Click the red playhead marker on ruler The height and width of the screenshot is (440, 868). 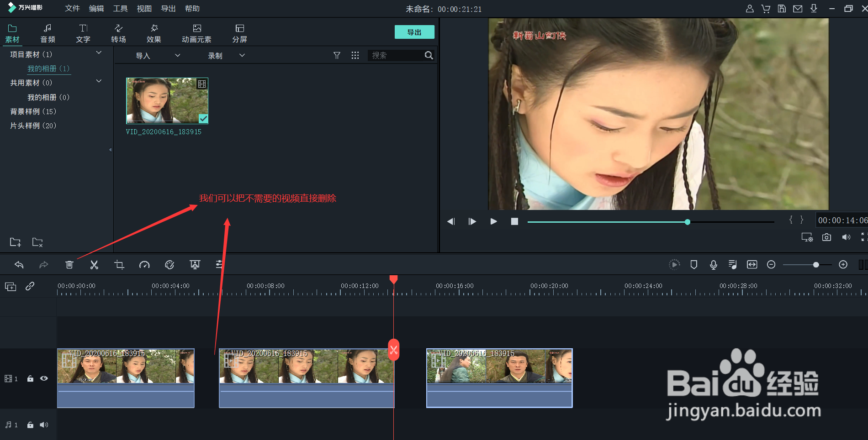(x=393, y=279)
